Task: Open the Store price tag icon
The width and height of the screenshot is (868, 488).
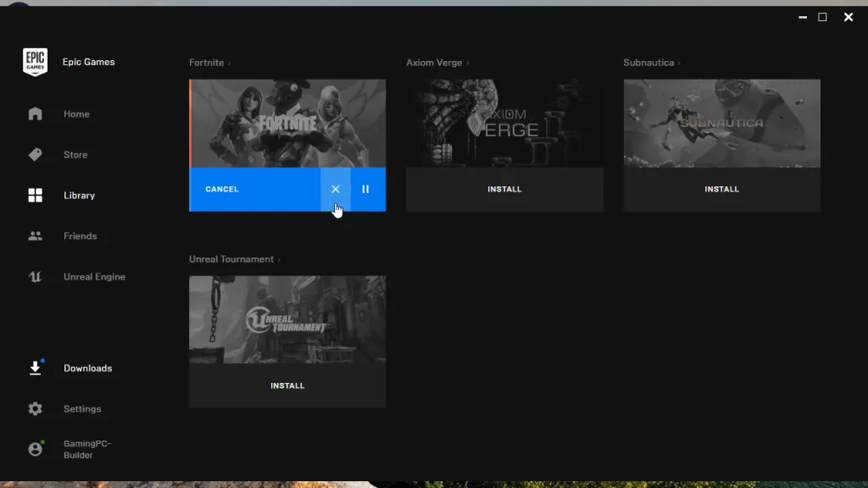Action: (35, 154)
